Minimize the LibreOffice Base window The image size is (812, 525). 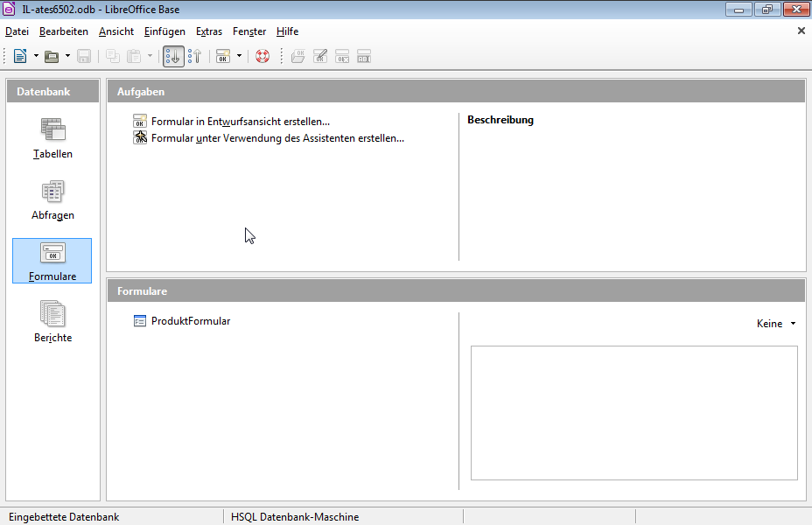[738, 10]
